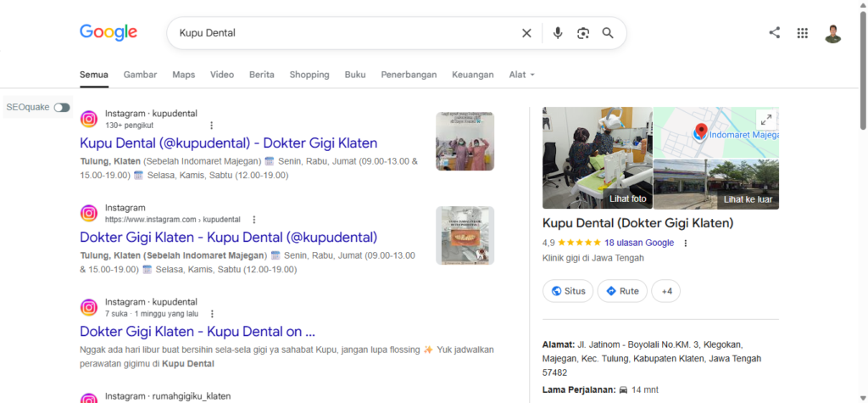This screenshot has width=868, height=403.
Task: Click Instagram icon of www.instagram.com result
Action: coord(88,214)
